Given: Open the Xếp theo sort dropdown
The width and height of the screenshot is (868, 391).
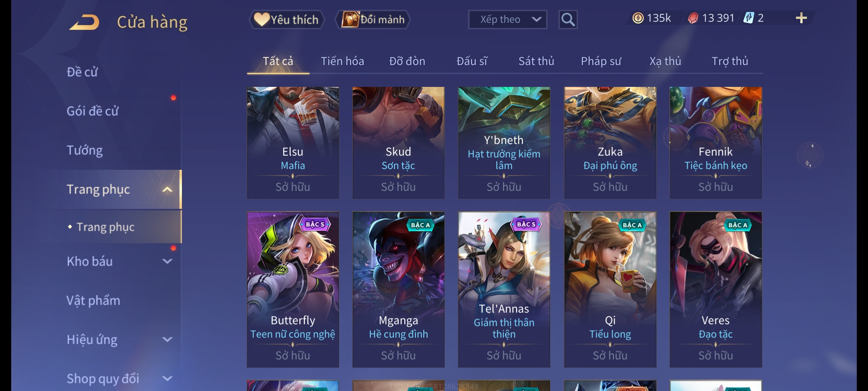Looking at the screenshot, I should 507,20.
